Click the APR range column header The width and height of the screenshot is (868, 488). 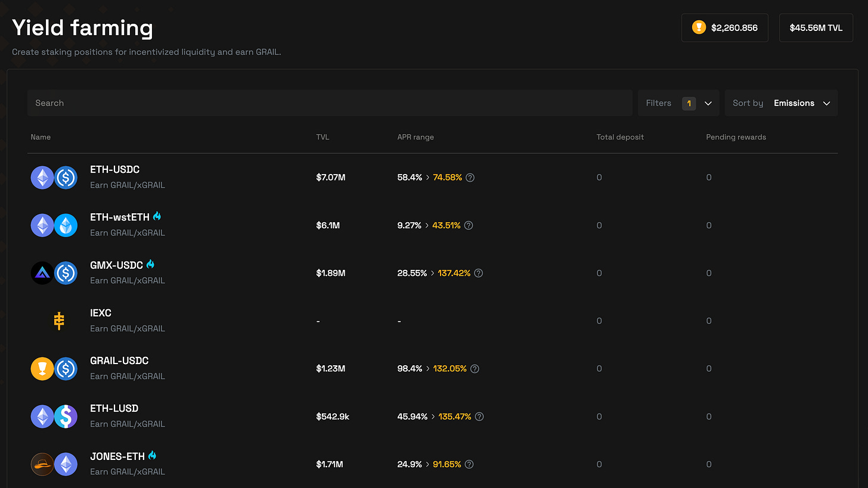[416, 137]
